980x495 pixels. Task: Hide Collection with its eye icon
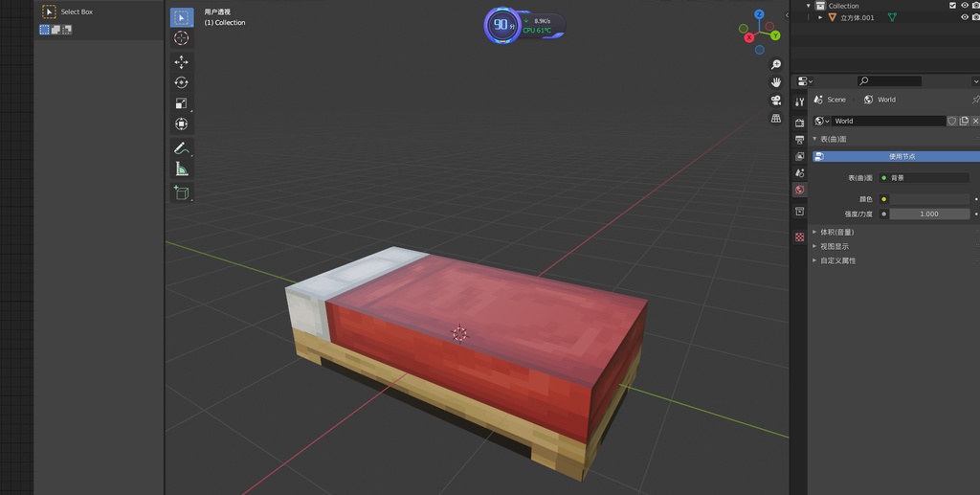click(x=965, y=6)
